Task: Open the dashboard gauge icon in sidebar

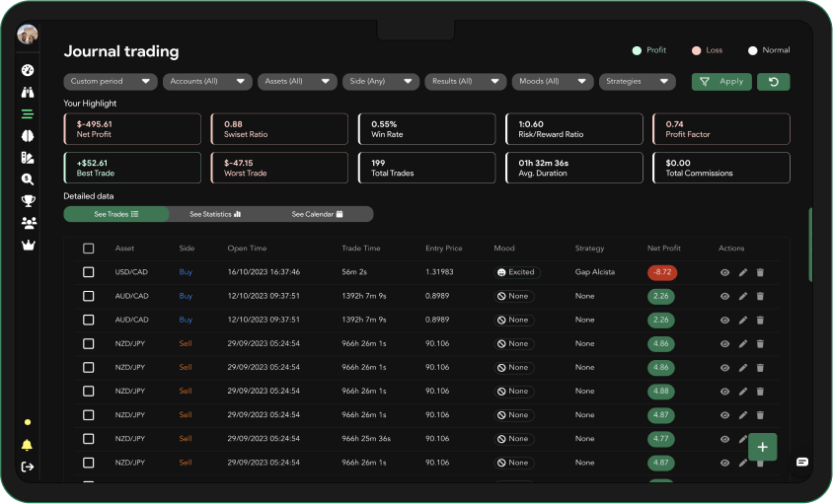Action: 28,70
